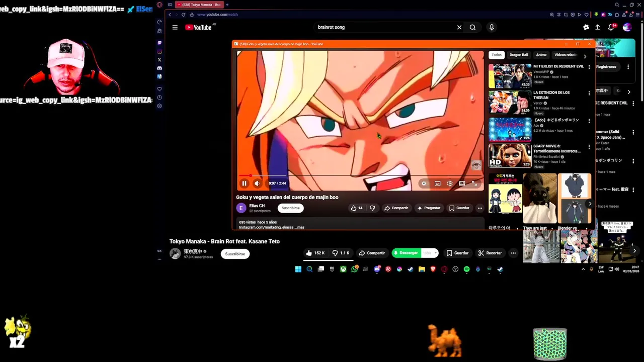Dislike the Tokyo Manaka video 1.1 K

(x=341, y=253)
